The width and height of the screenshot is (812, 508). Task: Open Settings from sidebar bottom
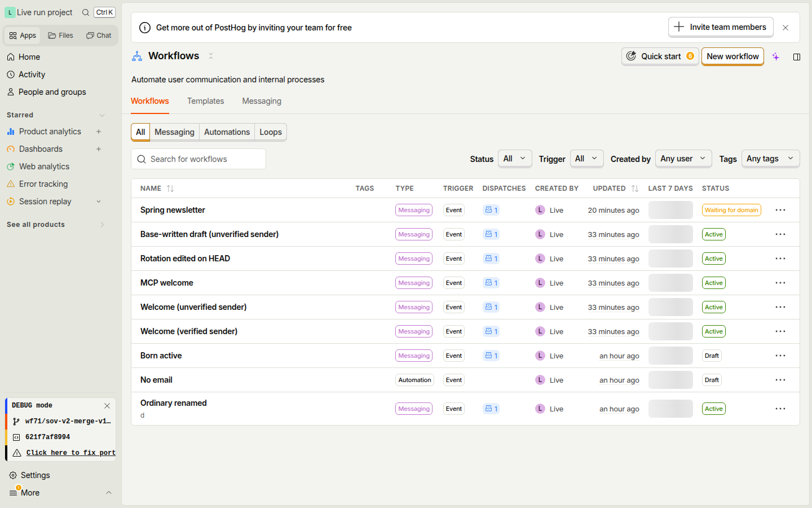coord(35,475)
